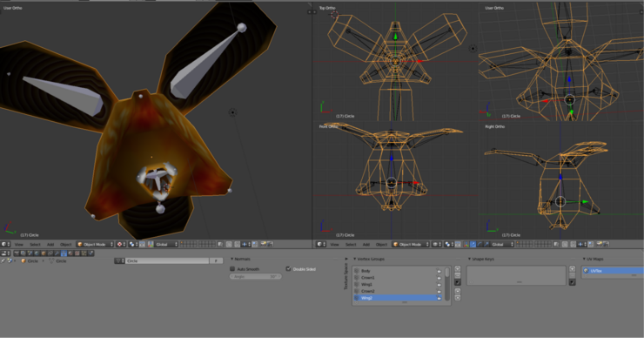Remove vertex group with the minus button
Image resolution: width=644 pixels, height=338 pixels.
pyautogui.click(x=458, y=275)
